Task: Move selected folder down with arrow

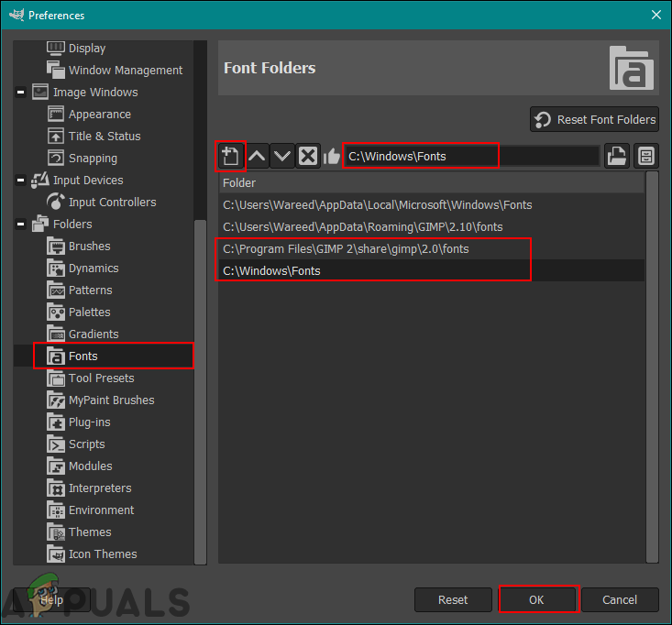Action: (282, 156)
